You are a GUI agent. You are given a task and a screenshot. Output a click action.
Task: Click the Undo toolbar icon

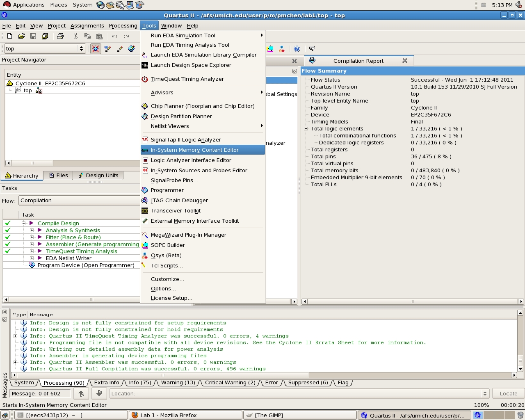[x=114, y=36]
